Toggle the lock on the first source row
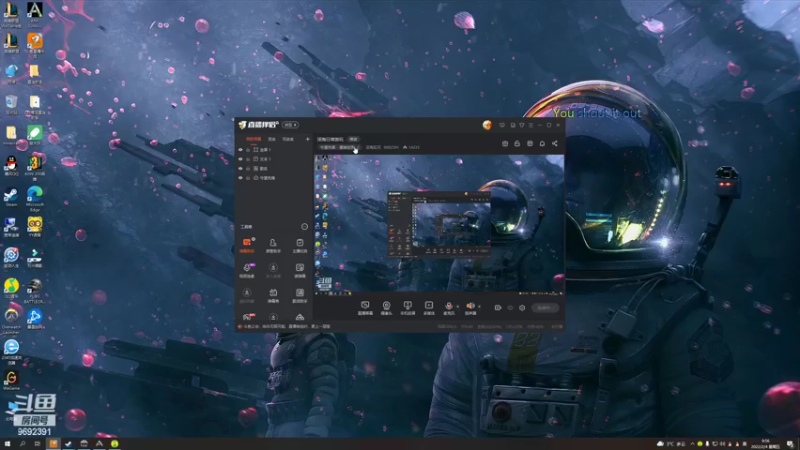This screenshot has height=450, width=800. tap(248, 149)
